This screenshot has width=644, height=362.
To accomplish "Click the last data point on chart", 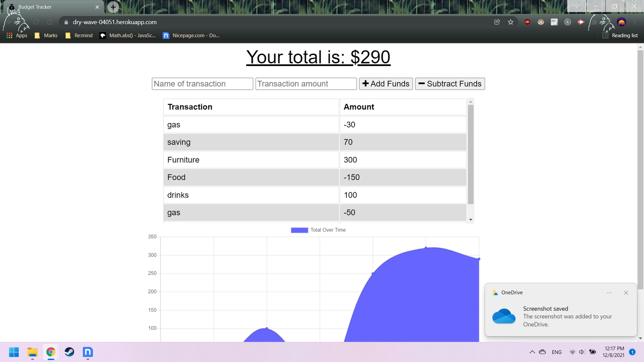I will click(479, 259).
